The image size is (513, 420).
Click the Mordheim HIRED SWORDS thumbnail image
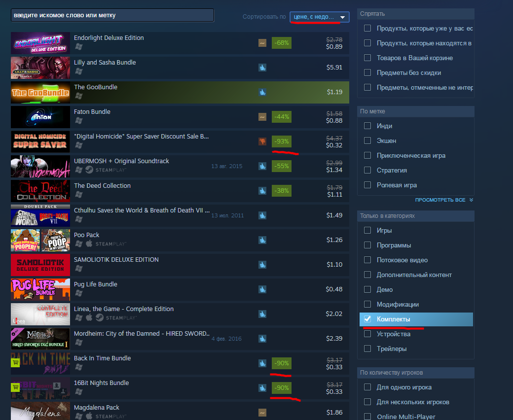(40, 339)
